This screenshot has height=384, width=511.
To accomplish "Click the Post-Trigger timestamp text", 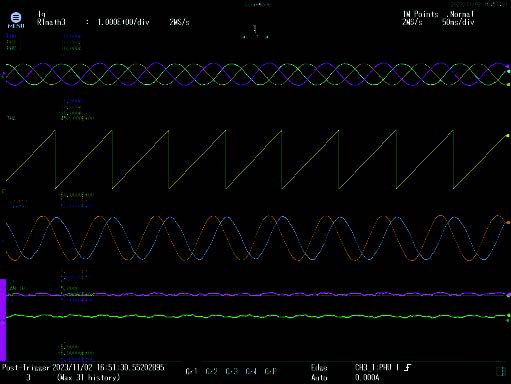I will (83, 367).
